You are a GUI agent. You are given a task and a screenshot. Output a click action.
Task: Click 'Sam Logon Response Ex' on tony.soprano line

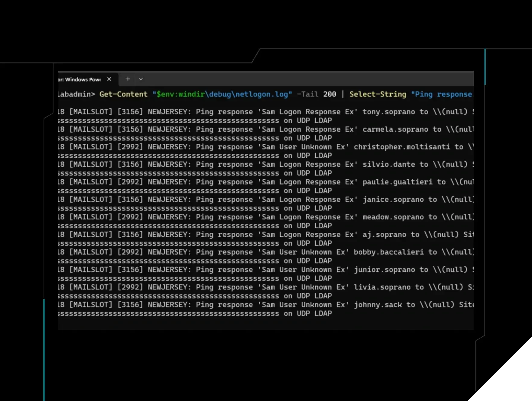click(307, 112)
